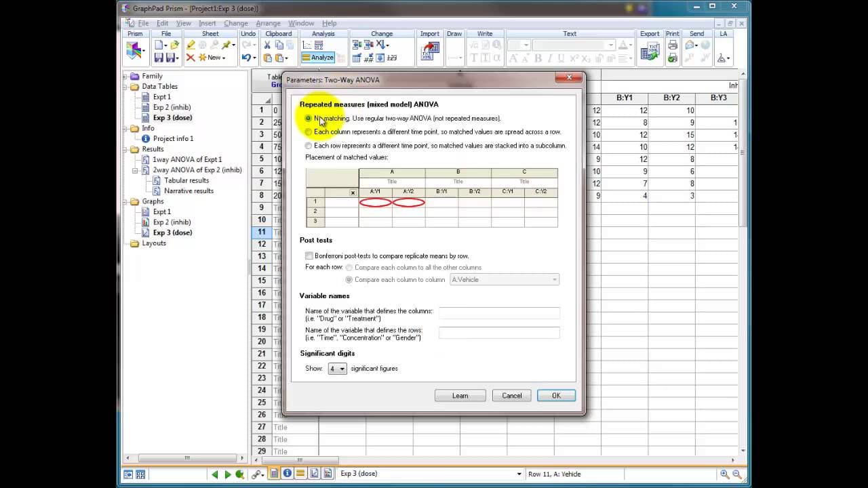The height and width of the screenshot is (488, 868).
Task: Open Narrative results sheet in navigator
Action: [189, 190]
